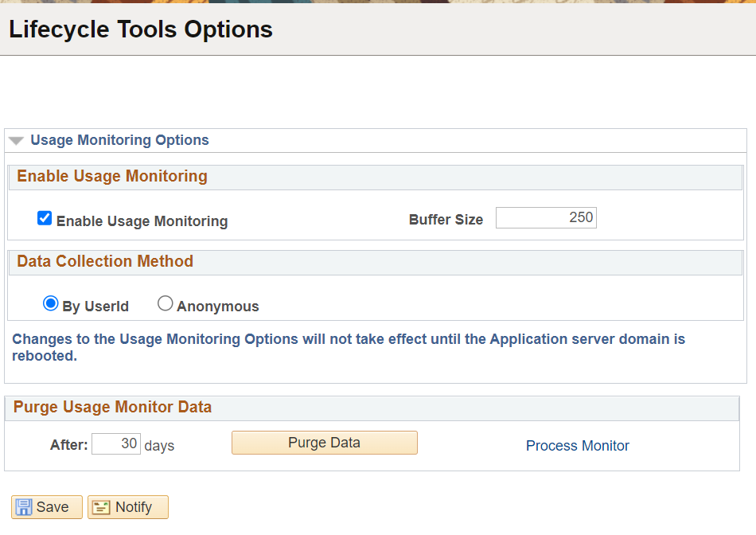Click the Anonymous option label text
Screen dimensions: 756x535
pos(217,307)
